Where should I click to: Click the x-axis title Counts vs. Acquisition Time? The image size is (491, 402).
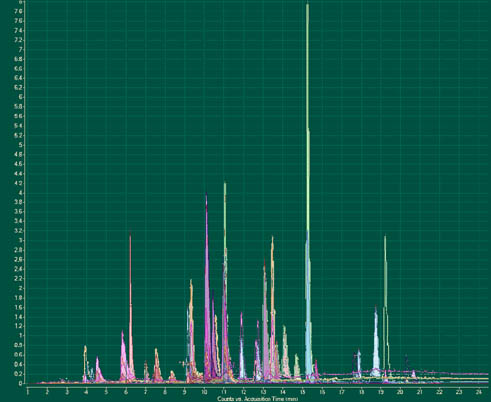pyautogui.click(x=258, y=399)
